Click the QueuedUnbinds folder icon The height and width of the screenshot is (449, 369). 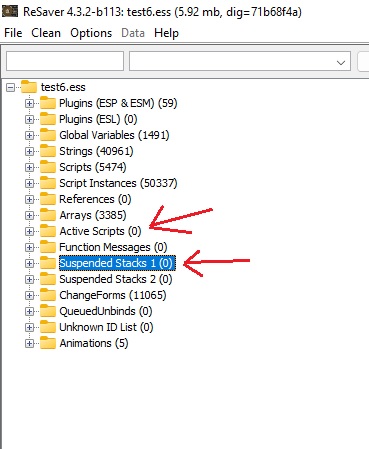48,311
